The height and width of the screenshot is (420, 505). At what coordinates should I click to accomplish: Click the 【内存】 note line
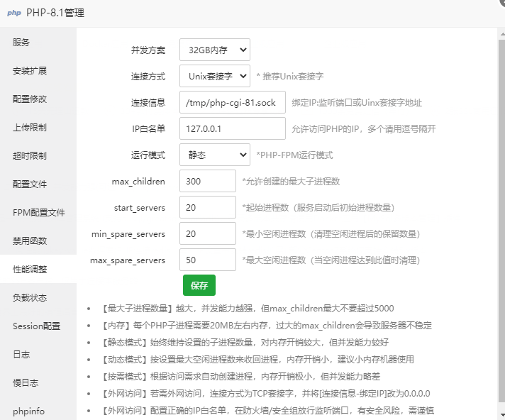(x=267, y=326)
